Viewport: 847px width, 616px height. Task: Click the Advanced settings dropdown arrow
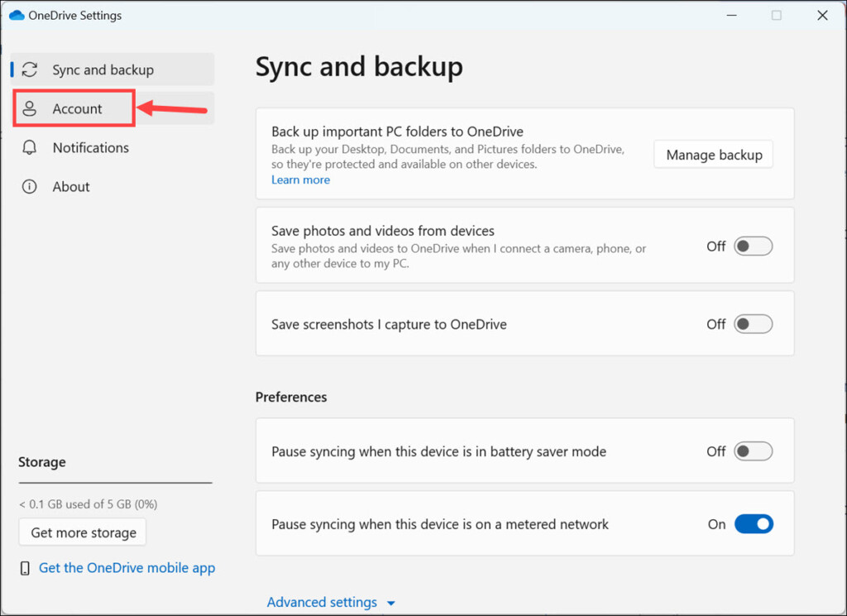391,604
